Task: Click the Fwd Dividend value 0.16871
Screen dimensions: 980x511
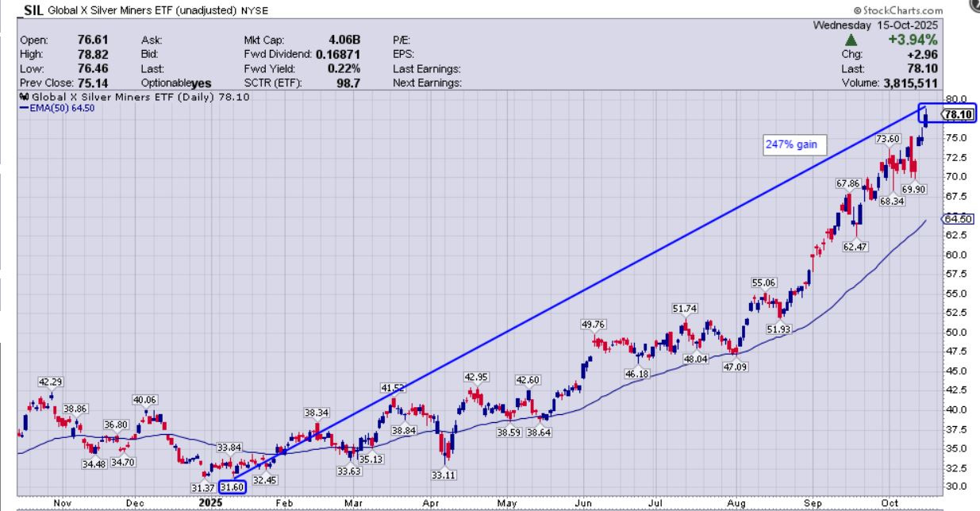Action: click(x=340, y=54)
